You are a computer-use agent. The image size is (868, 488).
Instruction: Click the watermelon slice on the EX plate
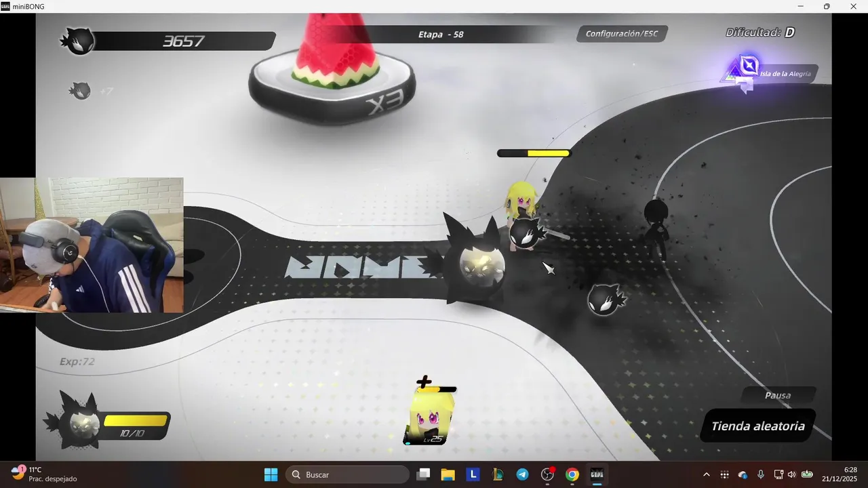[336, 51]
